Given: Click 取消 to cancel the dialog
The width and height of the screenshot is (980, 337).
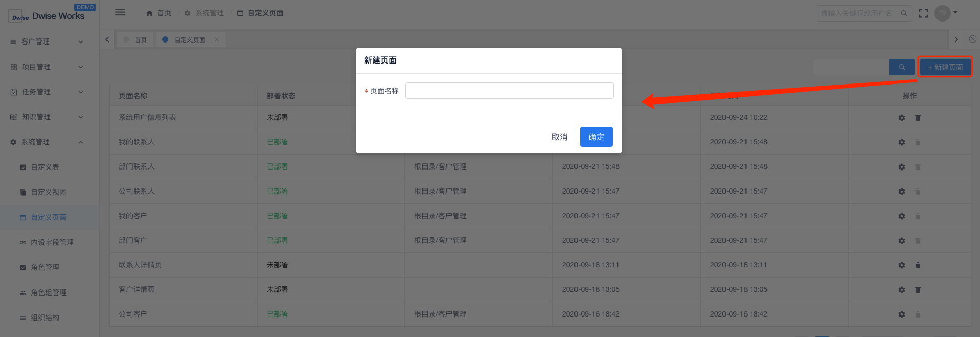Looking at the screenshot, I should coord(559,137).
